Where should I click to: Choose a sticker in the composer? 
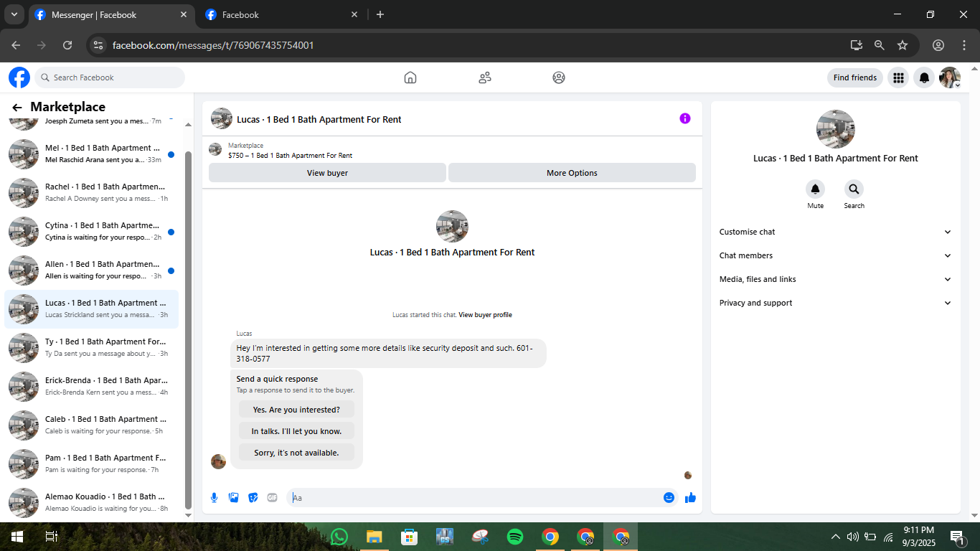253,497
